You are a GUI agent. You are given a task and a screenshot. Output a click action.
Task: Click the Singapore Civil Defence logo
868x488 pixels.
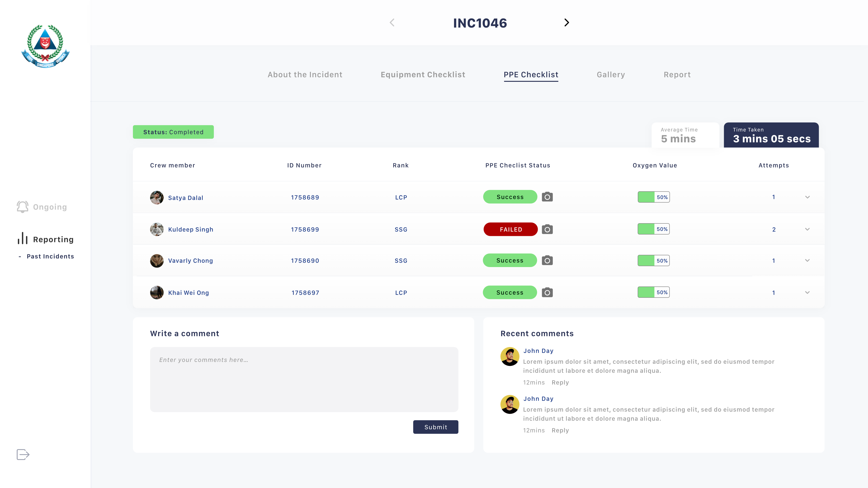pos(45,46)
